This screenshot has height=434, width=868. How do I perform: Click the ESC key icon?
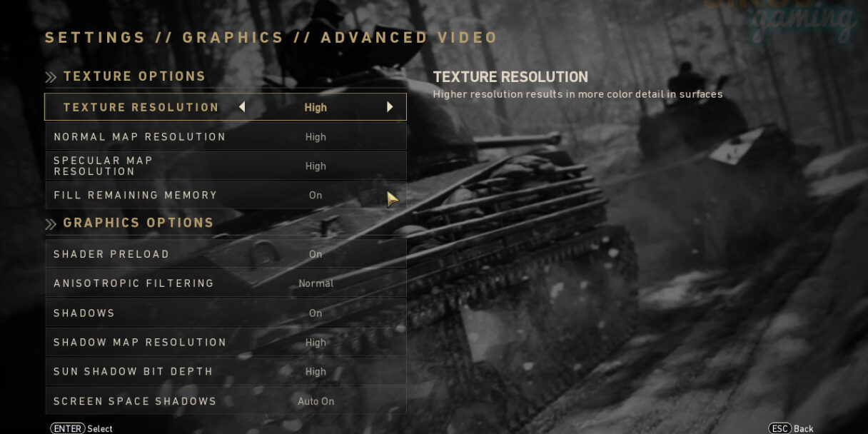pos(780,428)
